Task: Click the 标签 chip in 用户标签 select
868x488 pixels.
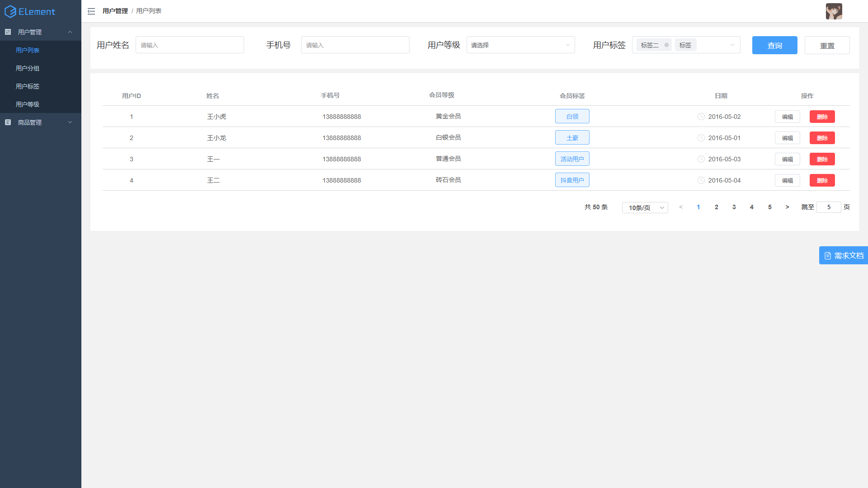Action: (685, 45)
